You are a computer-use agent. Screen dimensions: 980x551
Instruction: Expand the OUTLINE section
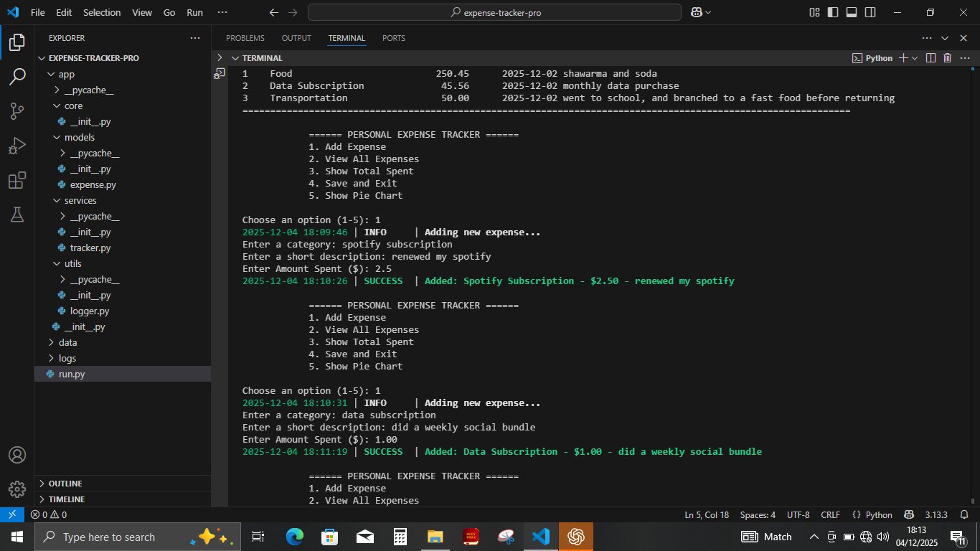pyautogui.click(x=65, y=484)
